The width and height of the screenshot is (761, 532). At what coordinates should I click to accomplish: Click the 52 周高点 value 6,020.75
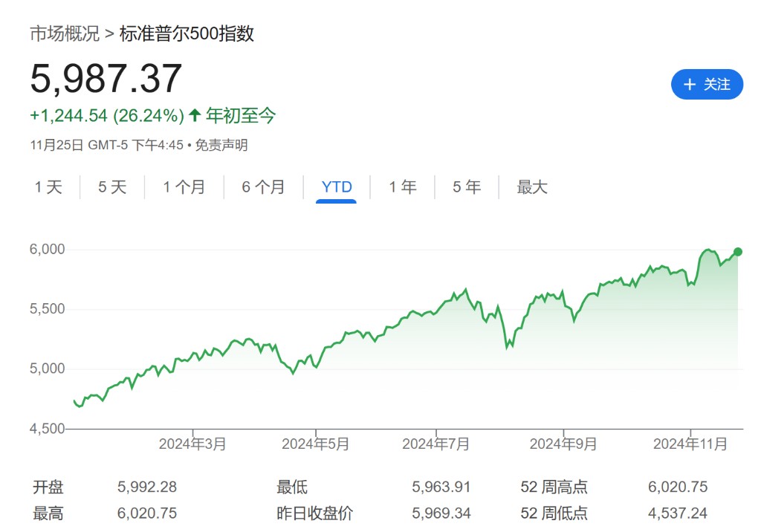tap(678, 487)
